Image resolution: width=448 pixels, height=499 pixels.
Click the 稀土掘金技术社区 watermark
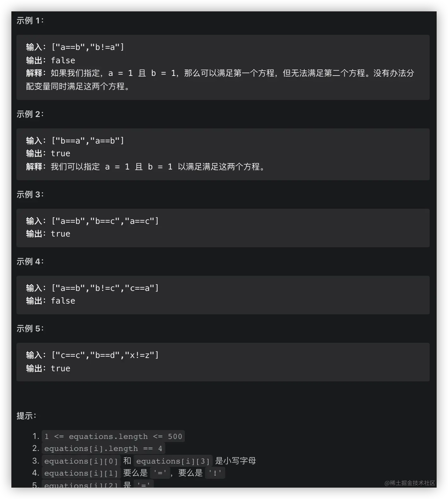410,483
